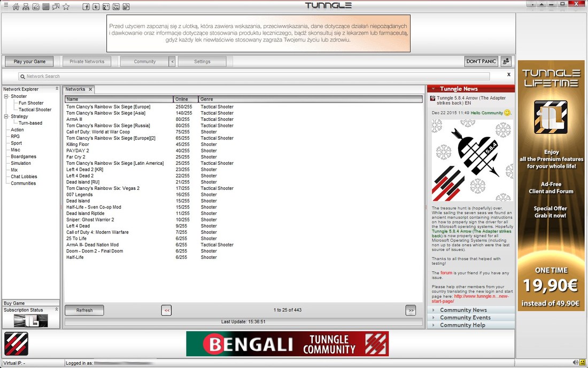Expand the Community News section

pyautogui.click(x=470, y=310)
